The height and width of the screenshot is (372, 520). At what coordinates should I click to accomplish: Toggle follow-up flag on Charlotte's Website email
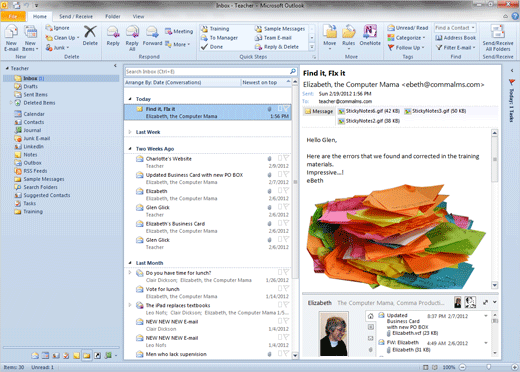(286, 158)
